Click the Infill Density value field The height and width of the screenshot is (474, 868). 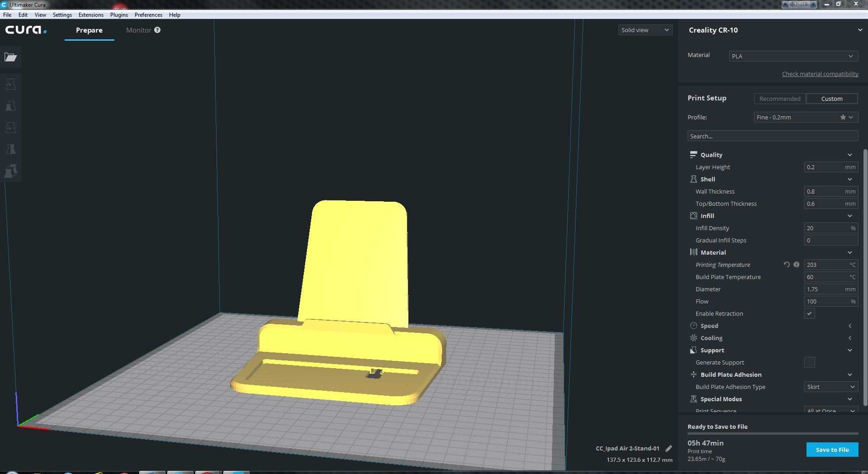point(831,228)
